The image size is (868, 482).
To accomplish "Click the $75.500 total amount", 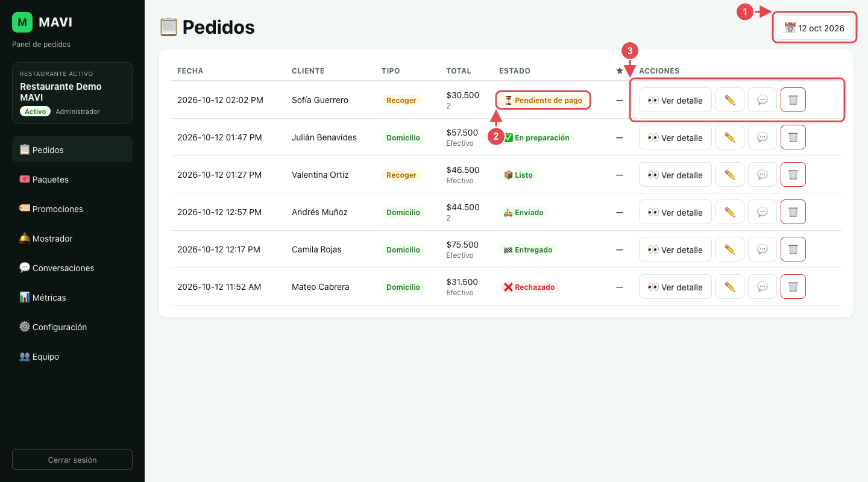I will pyautogui.click(x=463, y=245).
